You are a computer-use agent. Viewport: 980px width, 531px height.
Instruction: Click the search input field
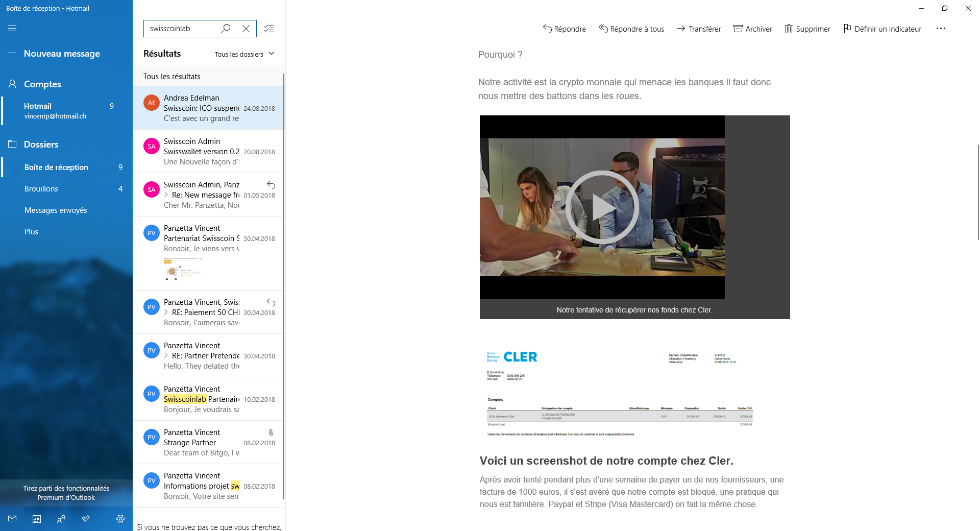tap(181, 29)
